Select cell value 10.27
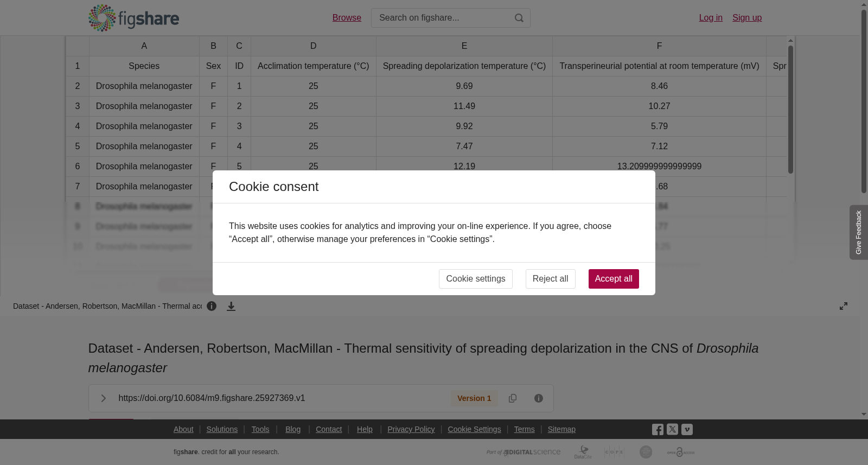The height and width of the screenshot is (465, 868). click(x=659, y=106)
